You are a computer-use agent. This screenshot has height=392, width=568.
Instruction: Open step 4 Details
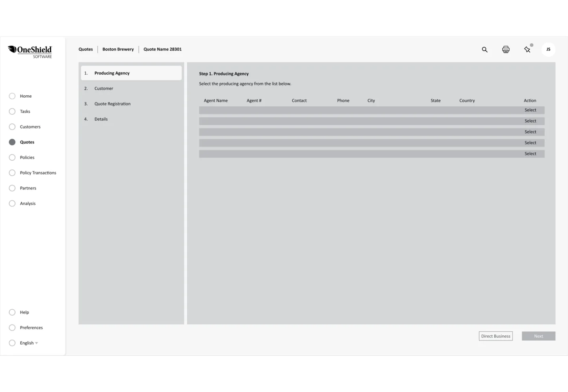point(101,119)
